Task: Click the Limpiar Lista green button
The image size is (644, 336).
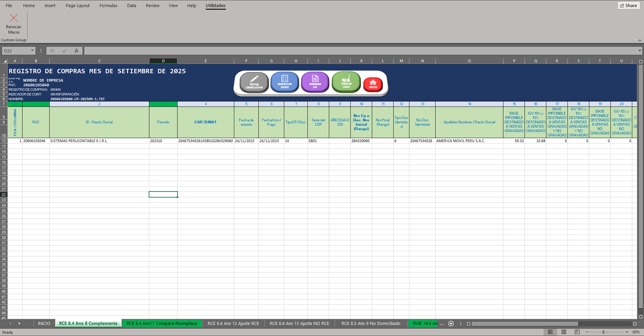Action: (x=346, y=82)
